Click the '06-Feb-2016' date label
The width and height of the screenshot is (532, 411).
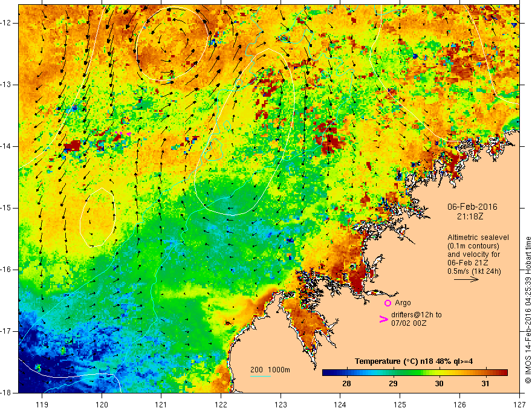coord(472,207)
